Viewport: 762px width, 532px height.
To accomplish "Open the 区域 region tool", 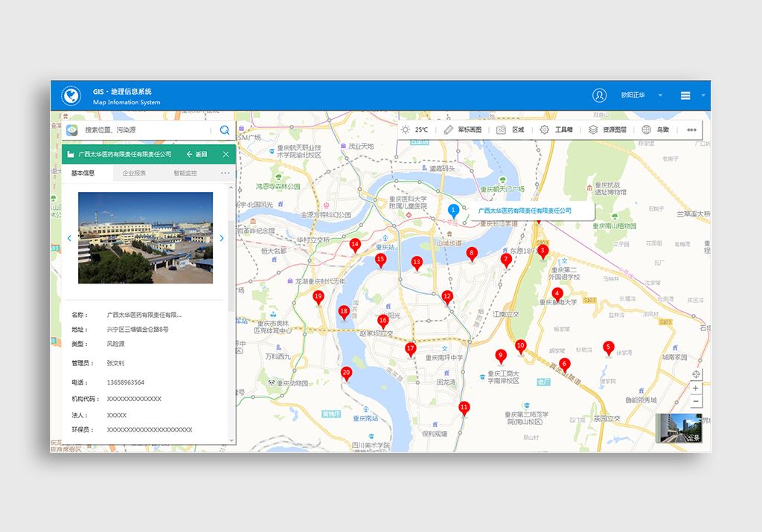I will [x=510, y=129].
